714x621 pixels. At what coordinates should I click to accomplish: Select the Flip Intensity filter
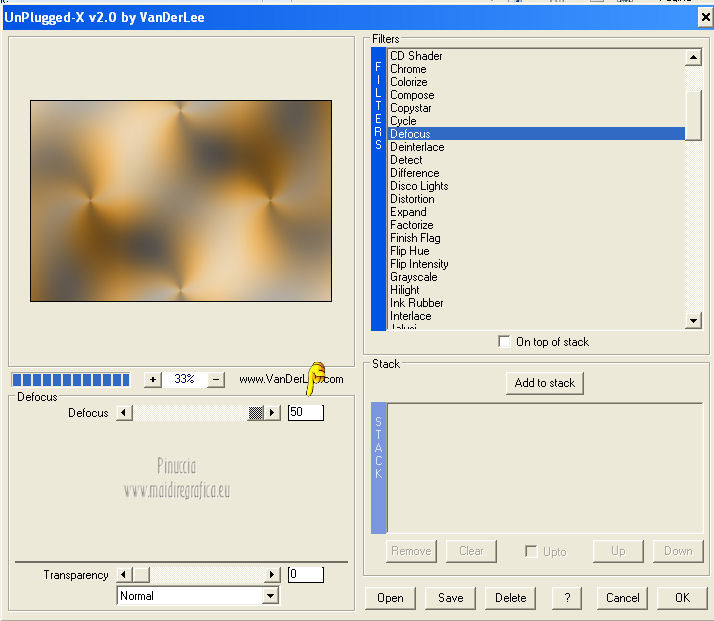[536, 264]
